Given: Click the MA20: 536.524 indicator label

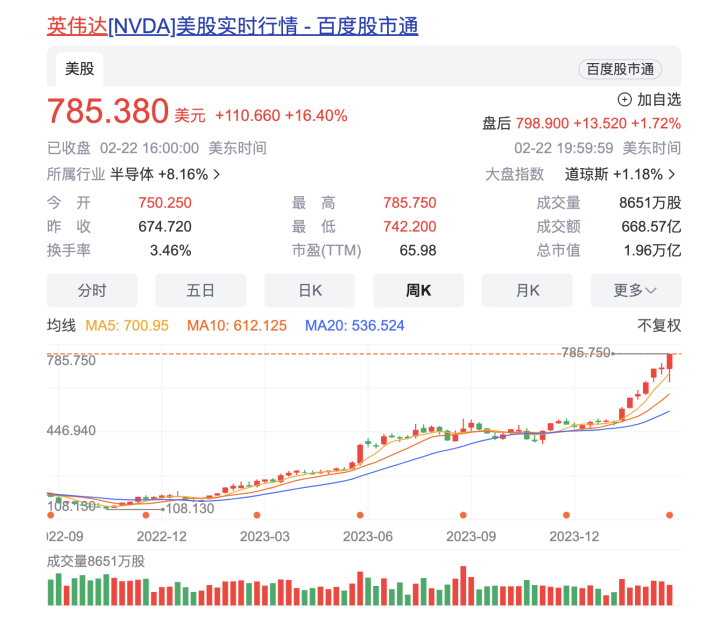Looking at the screenshot, I should pyautogui.click(x=355, y=326).
